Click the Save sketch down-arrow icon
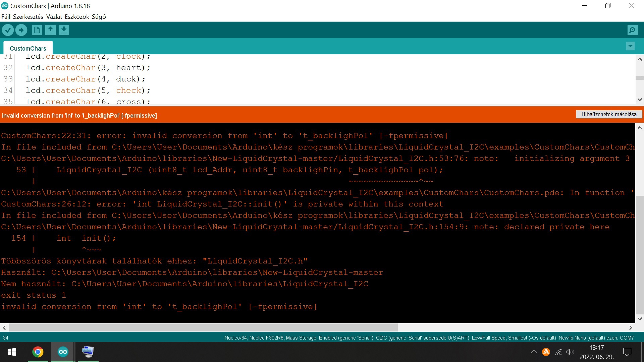644x362 pixels. coord(64,30)
